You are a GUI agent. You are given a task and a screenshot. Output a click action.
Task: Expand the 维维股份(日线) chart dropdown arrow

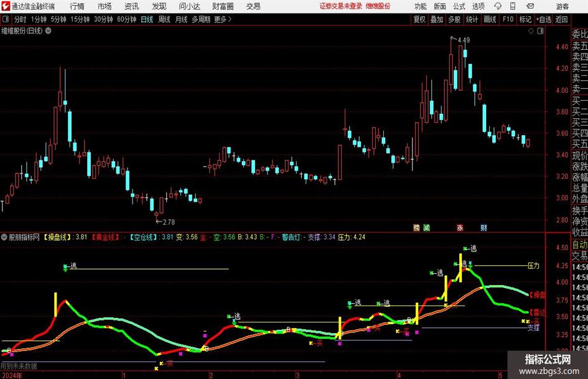click(49, 30)
